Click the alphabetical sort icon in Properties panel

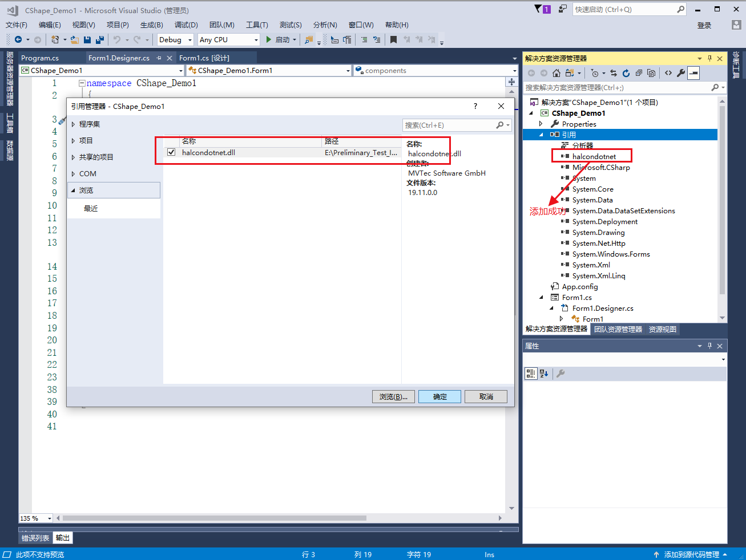544,374
